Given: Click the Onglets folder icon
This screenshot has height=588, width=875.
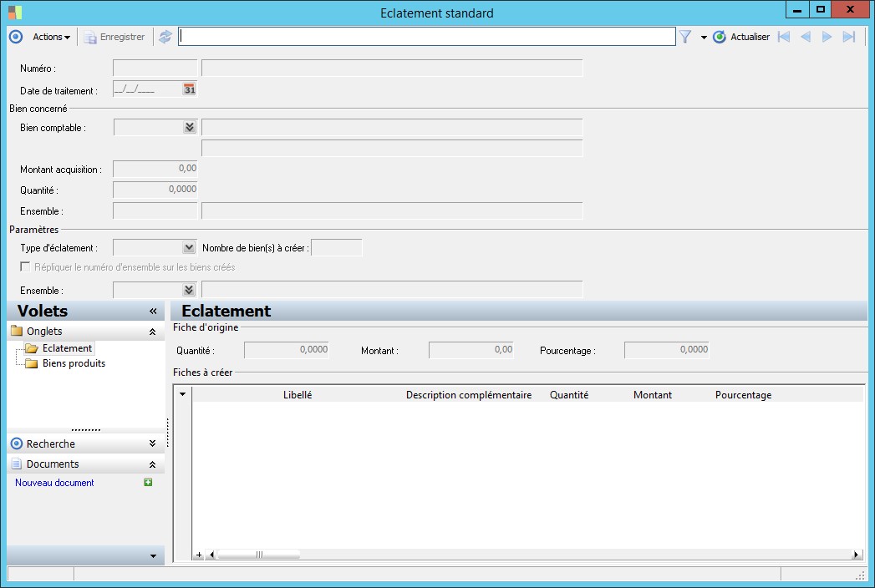Looking at the screenshot, I should tap(17, 331).
